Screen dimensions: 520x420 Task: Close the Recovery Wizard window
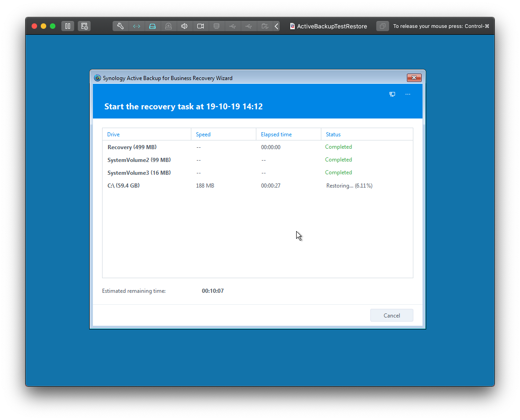pos(414,78)
